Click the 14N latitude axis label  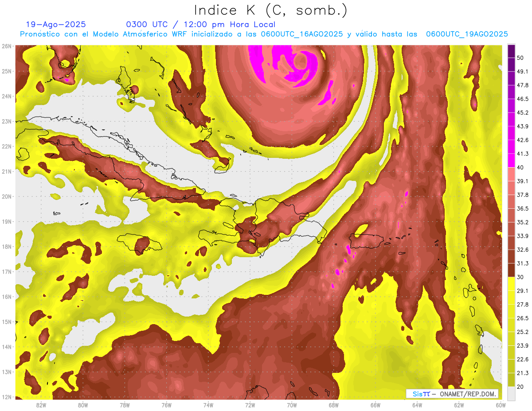click(x=7, y=347)
